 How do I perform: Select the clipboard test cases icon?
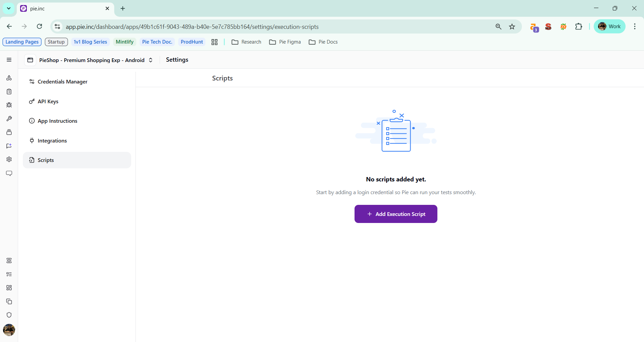click(9, 91)
